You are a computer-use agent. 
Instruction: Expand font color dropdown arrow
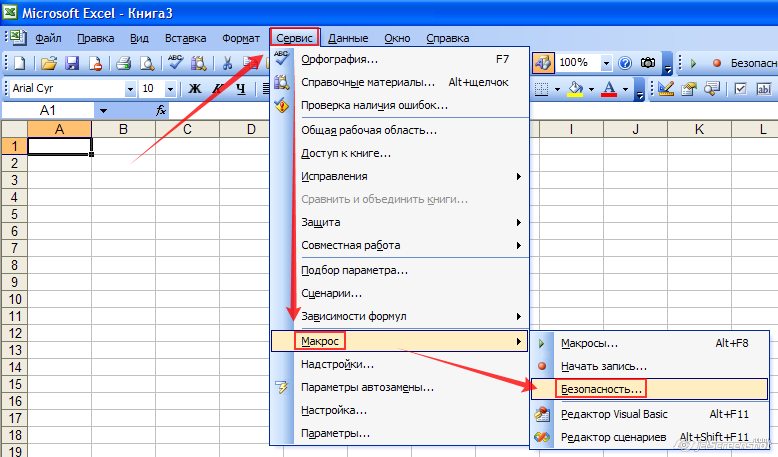pos(625,90)
